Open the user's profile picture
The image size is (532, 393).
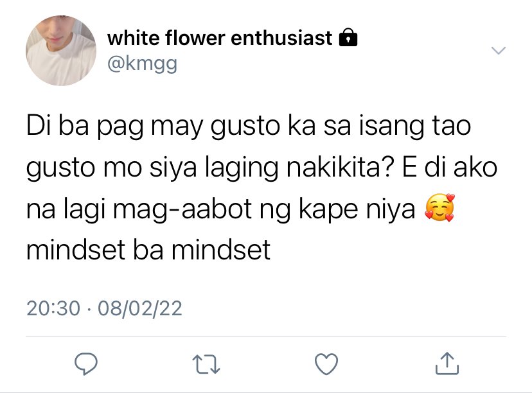[x=61, y=51]
